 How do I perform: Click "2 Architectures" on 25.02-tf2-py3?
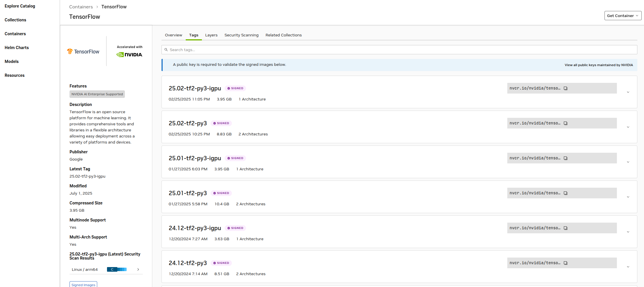pos(253,134)
